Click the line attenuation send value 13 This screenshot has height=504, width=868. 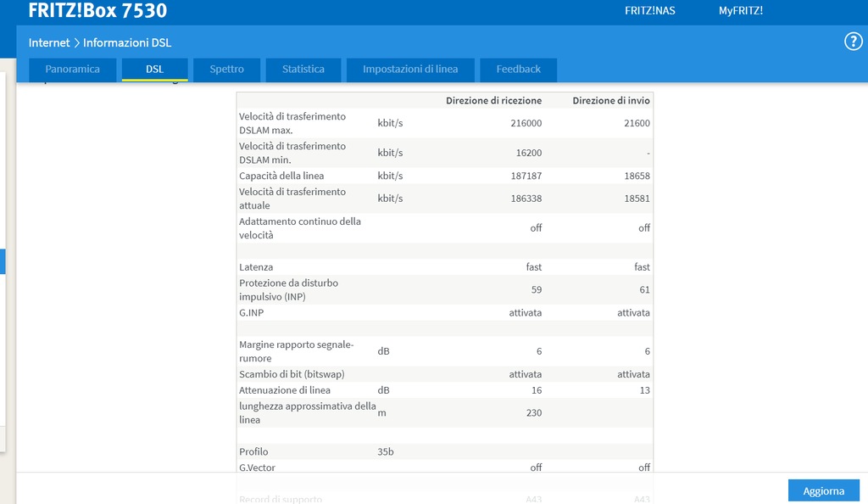pos(645,390)
